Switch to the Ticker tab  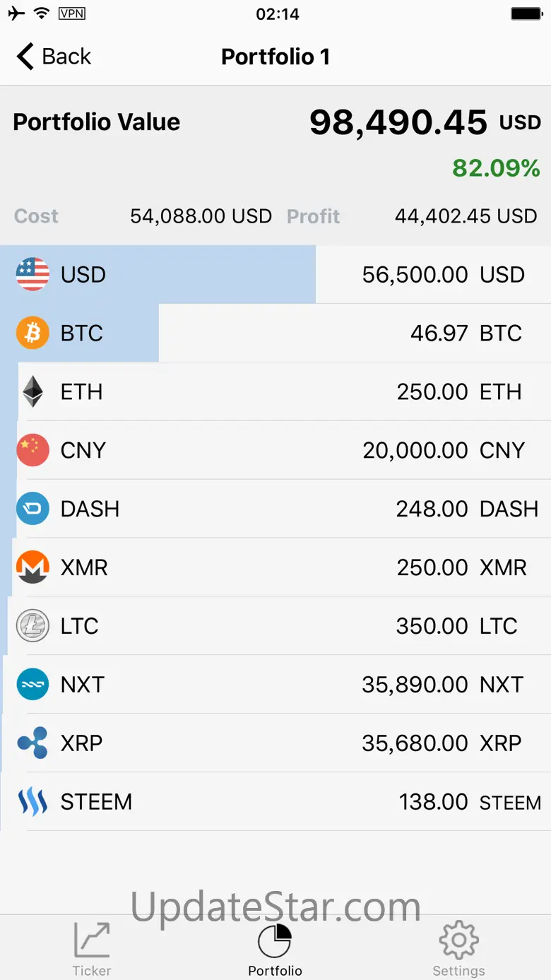point(92,949)
